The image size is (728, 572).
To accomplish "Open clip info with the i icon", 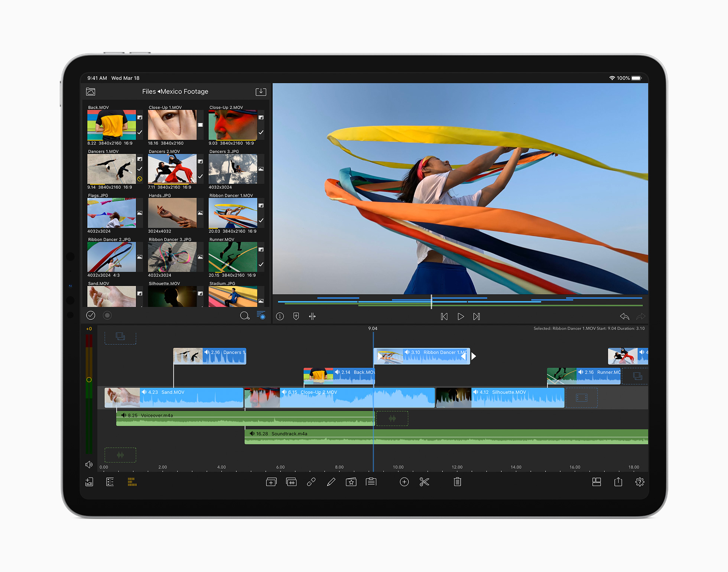I will (x=280, y=316).
